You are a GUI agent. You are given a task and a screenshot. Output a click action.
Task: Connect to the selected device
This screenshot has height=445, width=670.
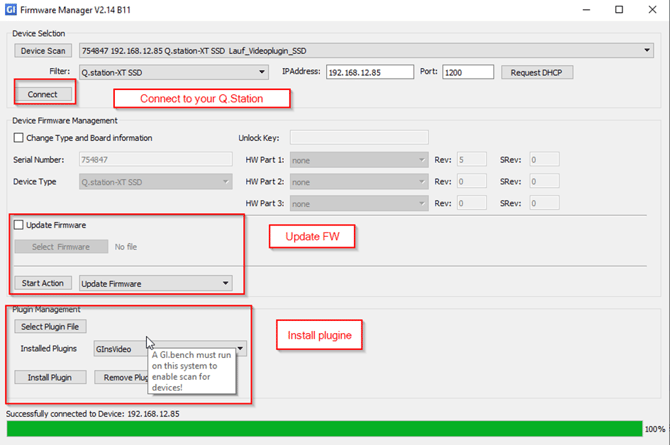43,94
